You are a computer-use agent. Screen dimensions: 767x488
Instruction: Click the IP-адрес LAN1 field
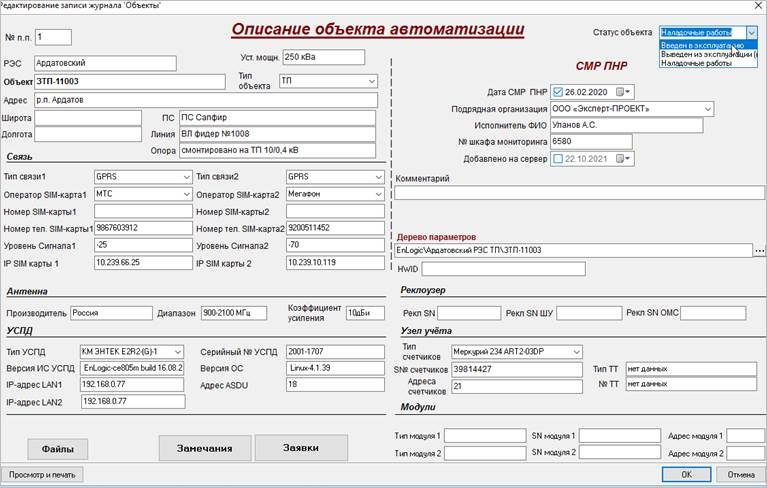(132, 384)
